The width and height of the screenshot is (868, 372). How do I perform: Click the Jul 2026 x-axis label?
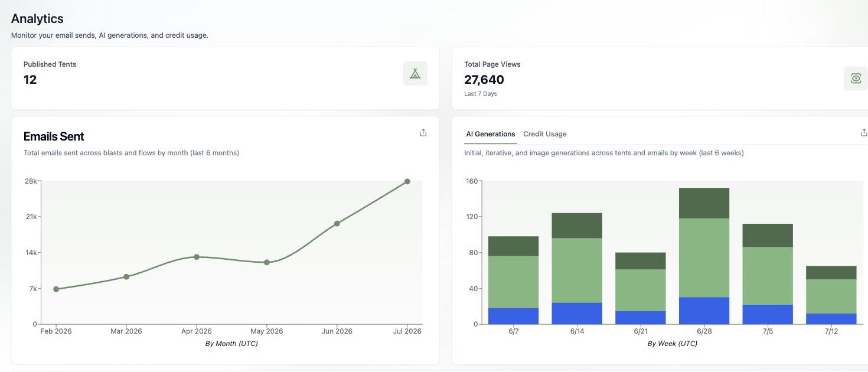[x=406, y=331]
